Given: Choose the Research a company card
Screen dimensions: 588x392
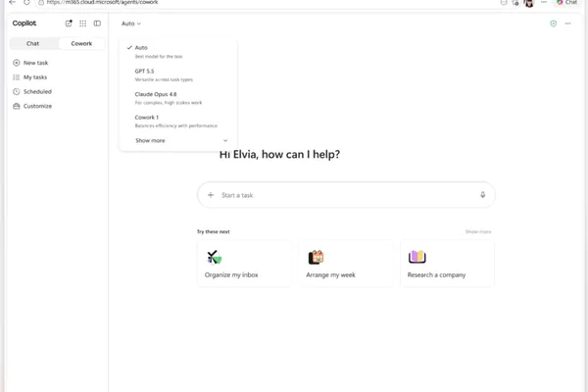Looking at the screenshot, I should [447, 264].
